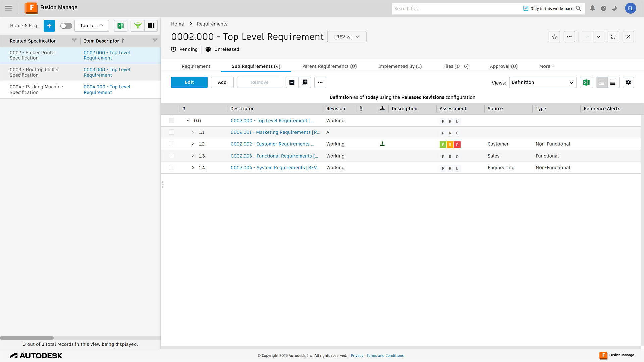Click the collapse all rows icon
The width and height of the screenshot is (644, 362).
pyautogui.click(x=292, y=82)
